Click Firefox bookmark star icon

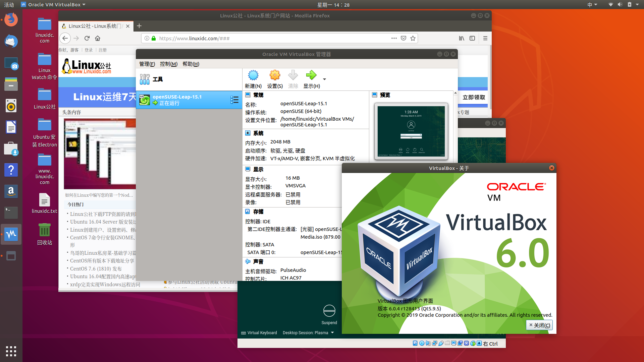click(x=413, y=38)
